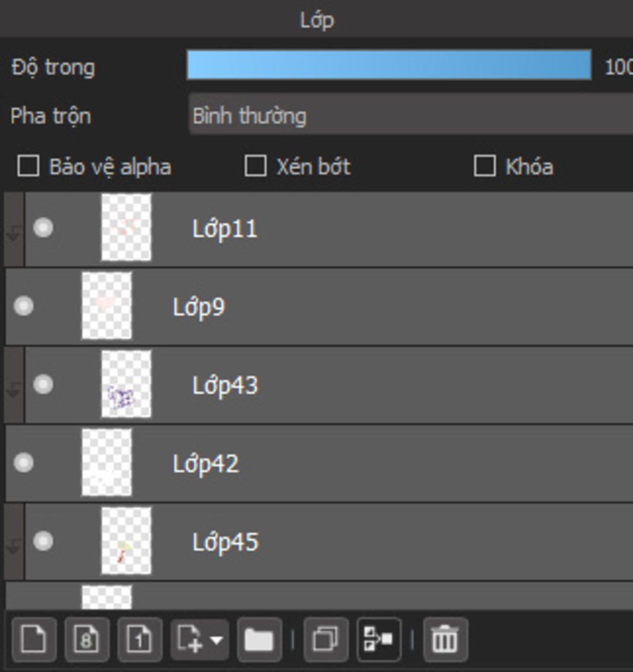Merge the layer down

point(379,639)
